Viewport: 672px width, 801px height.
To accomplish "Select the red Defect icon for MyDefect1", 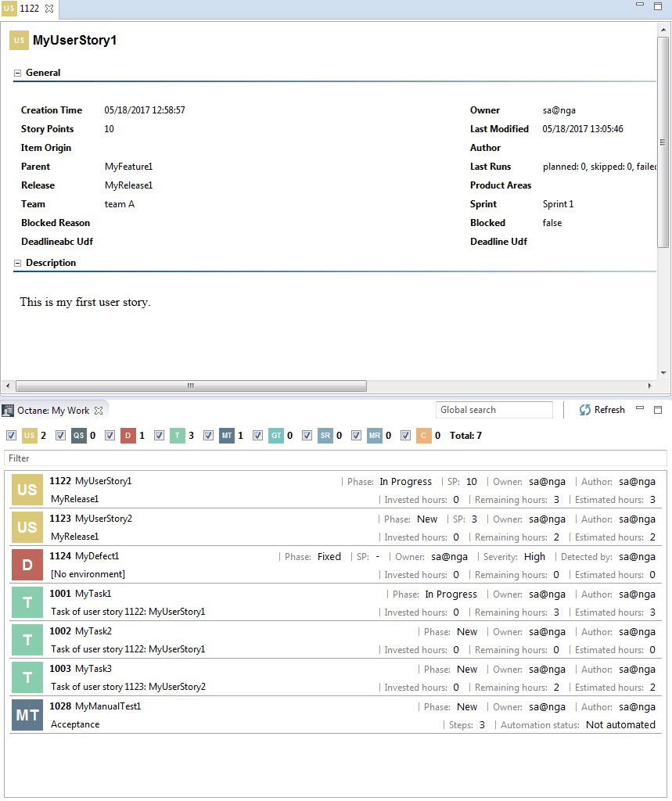I will (27, 565).
